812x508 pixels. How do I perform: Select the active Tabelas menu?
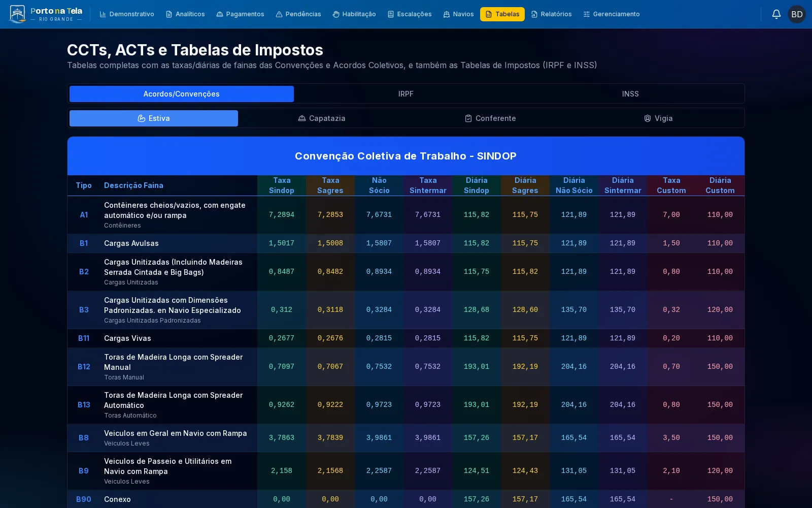502,14
